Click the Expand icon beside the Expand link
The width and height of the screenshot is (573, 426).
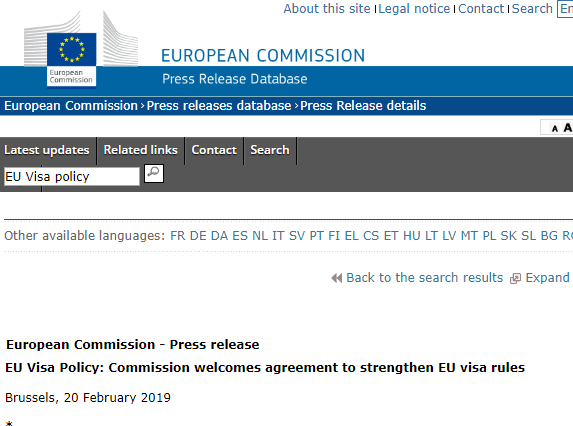tap(515, 278)
